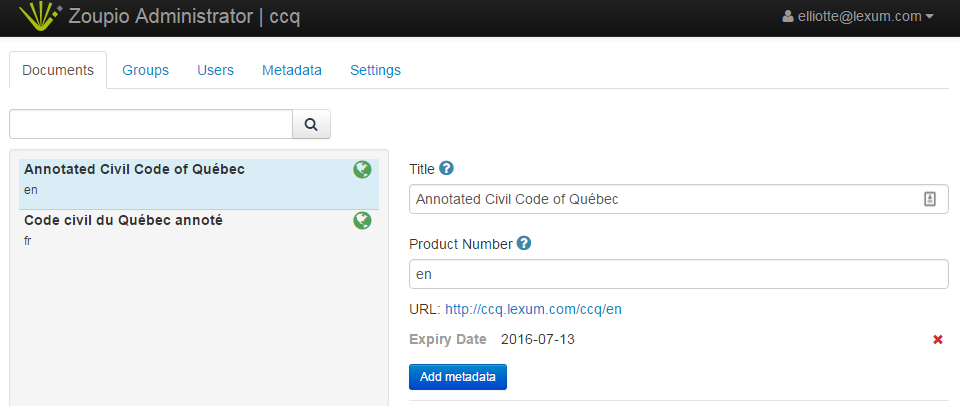Select the Documents tab
This screenshot has width=960, height=406.
point(58,70)
